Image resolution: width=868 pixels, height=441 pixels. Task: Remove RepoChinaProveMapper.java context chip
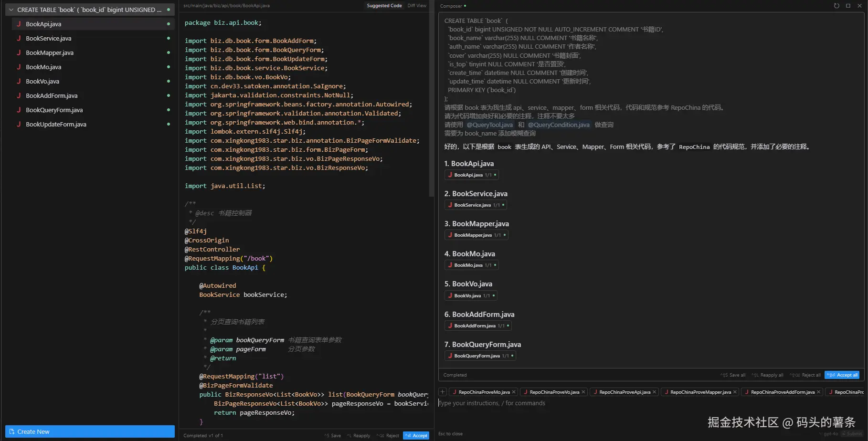click(x=735, y=392)
